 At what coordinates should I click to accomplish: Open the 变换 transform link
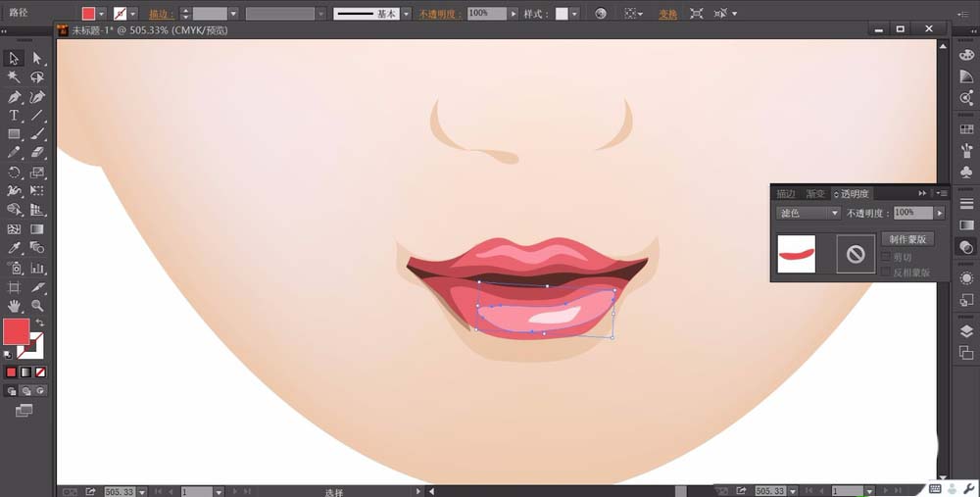pos(667,14)
